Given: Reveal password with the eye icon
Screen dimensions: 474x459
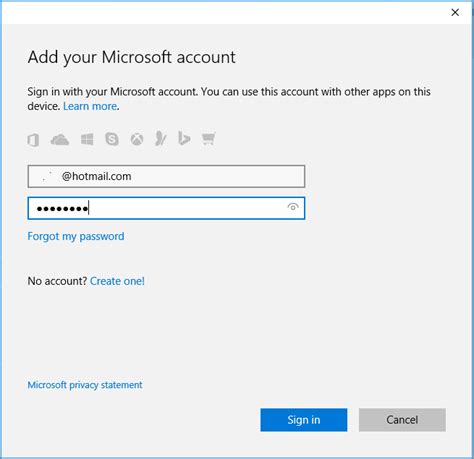Looking at the screenshot, I should tap(293, 207).
